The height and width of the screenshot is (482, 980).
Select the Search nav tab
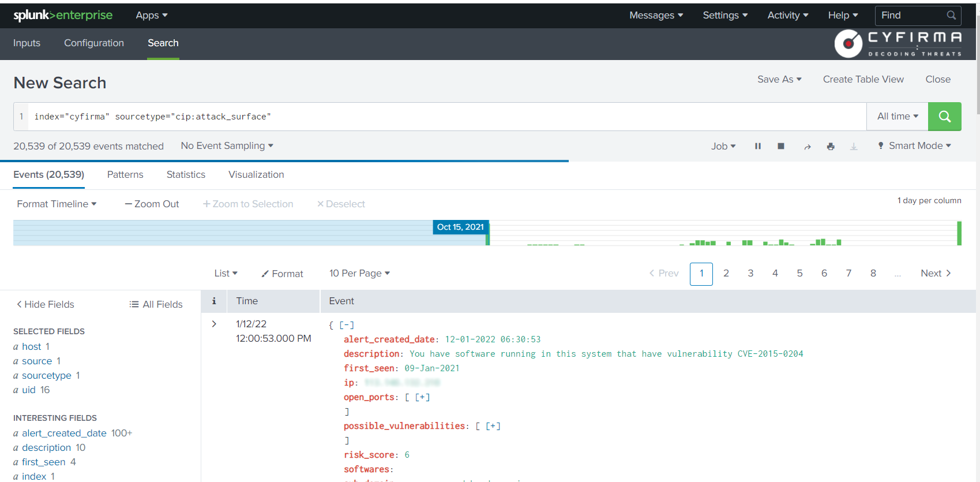[163, 43]
